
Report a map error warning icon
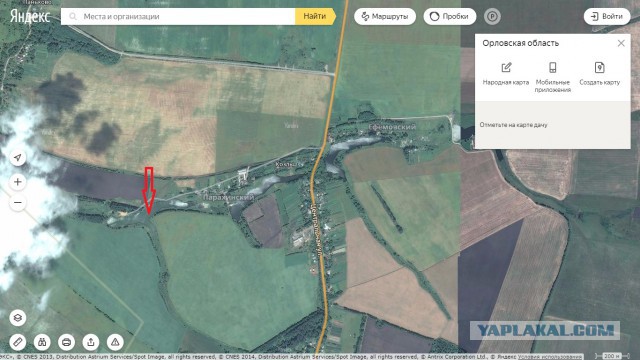coord(116,342)
